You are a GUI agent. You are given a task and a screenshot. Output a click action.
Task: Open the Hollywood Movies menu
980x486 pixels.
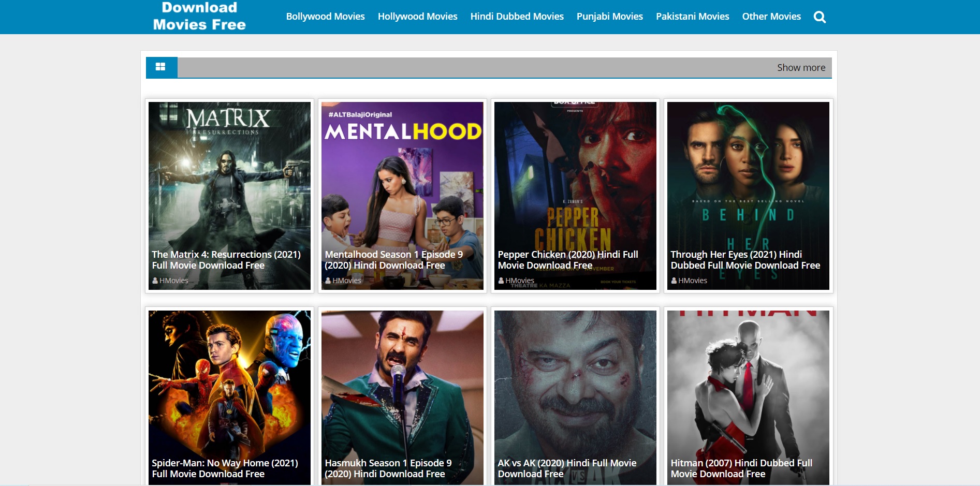click(417, 17)
